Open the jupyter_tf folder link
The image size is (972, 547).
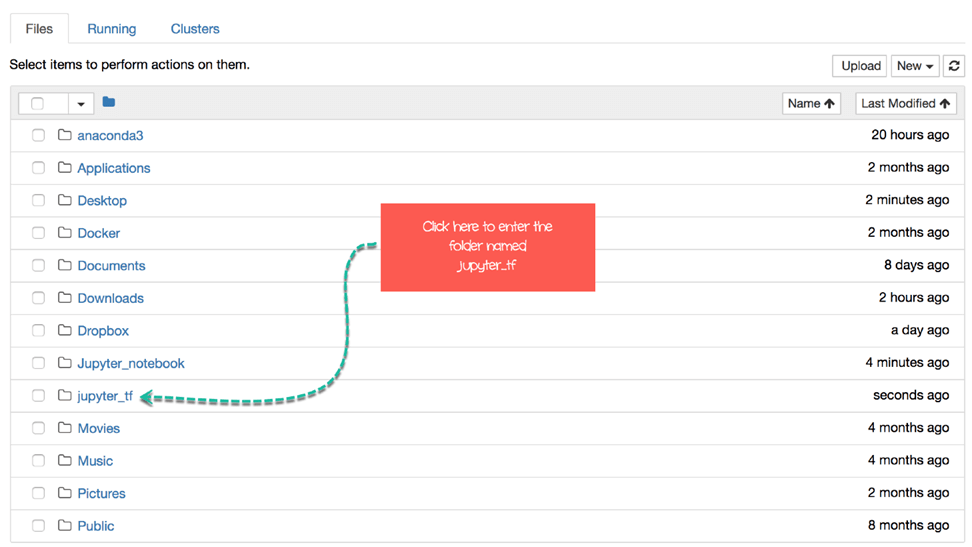coord(105,396)
